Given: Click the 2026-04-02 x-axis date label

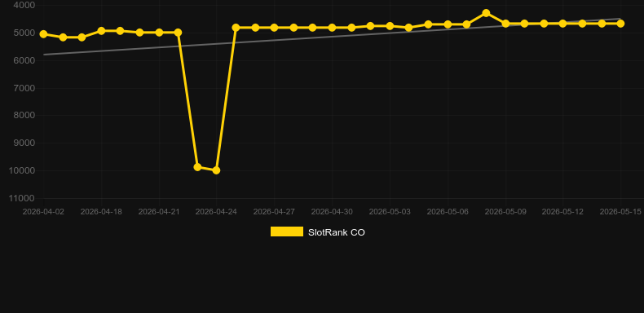Looking at the screenshot, I should pyautogui.click(x=43, y=212).
